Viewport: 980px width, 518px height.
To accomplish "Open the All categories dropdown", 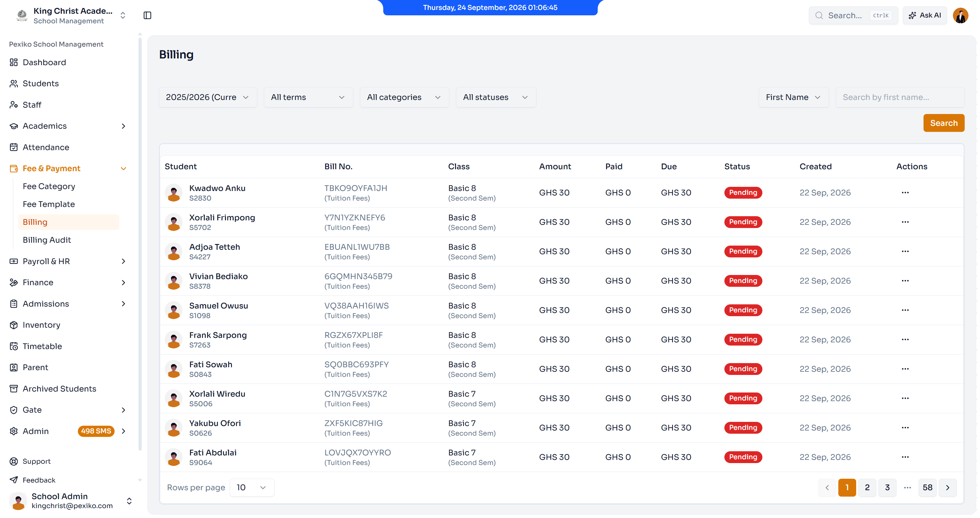I will (404, 97).
